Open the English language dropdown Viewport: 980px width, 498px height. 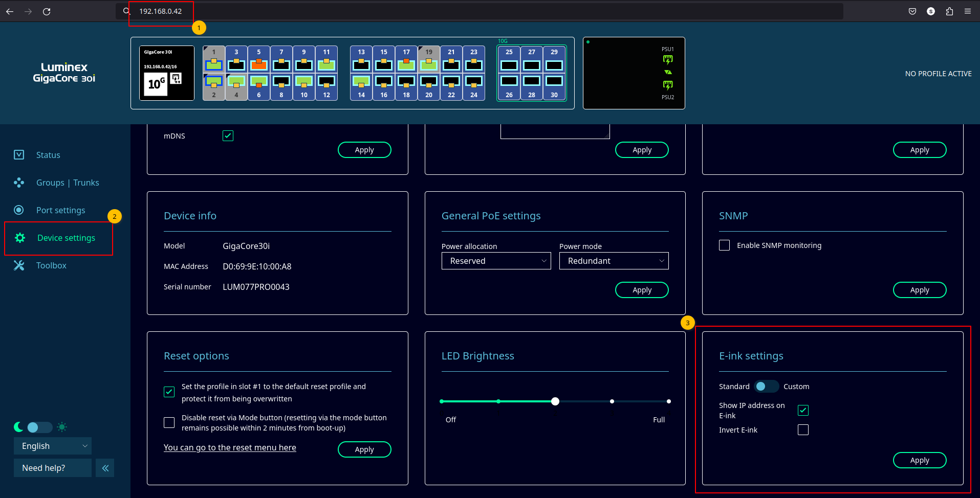(53, 446)
